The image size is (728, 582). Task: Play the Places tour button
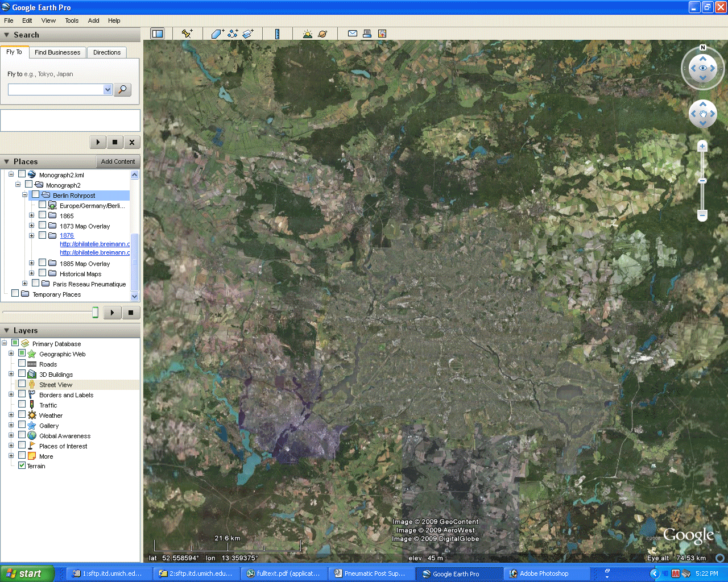[113, 313]
